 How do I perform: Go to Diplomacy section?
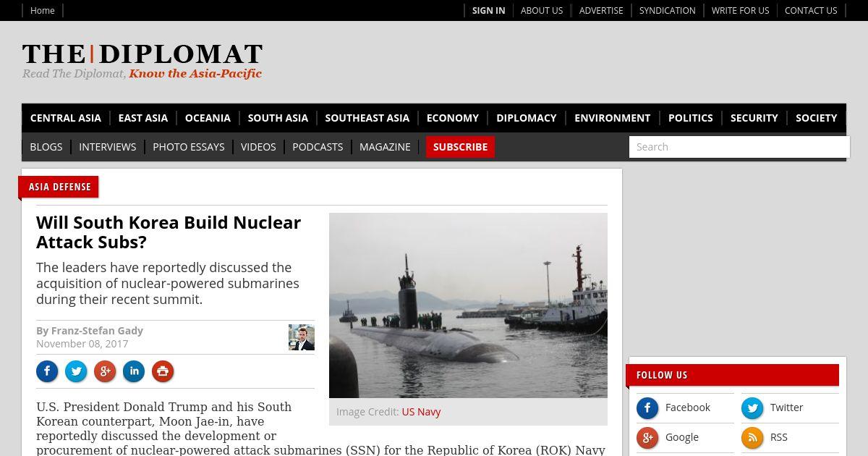click(527, 118)
